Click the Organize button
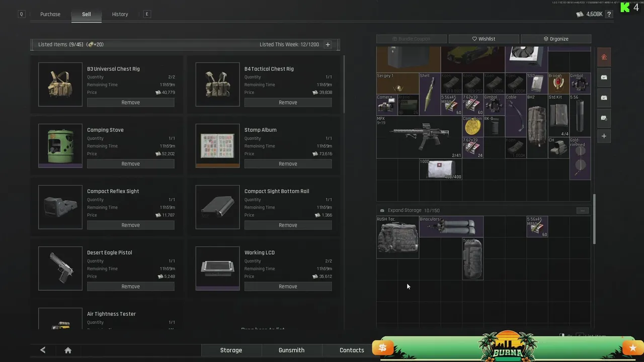The width and height of the screenshot is (644, 362). (x=556, y=39)
